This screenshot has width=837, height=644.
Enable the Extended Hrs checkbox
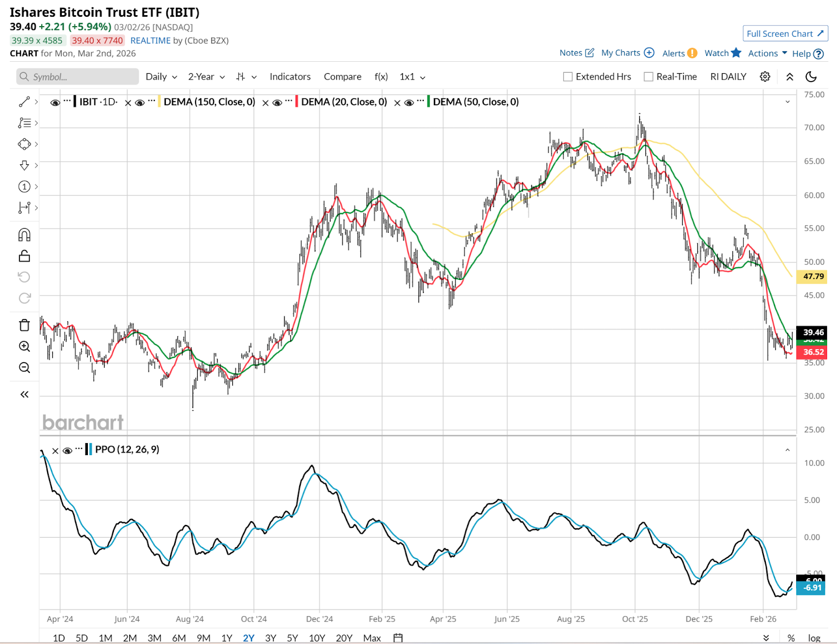coord(568,77)
